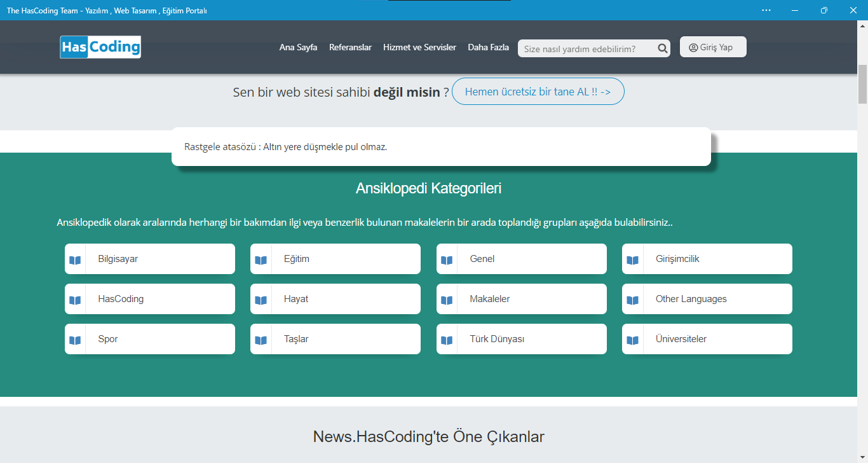Expand the Daha Fazla menu
Screen dimensions: 868x463
point(488,47)
